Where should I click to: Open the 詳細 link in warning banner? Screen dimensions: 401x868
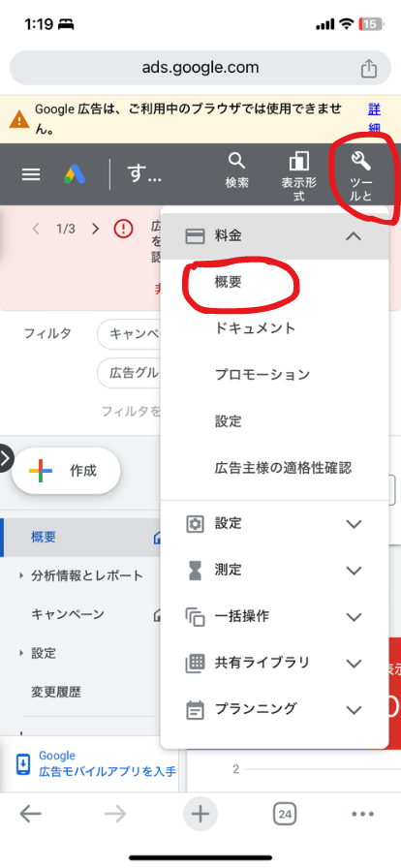coord(375,118)
